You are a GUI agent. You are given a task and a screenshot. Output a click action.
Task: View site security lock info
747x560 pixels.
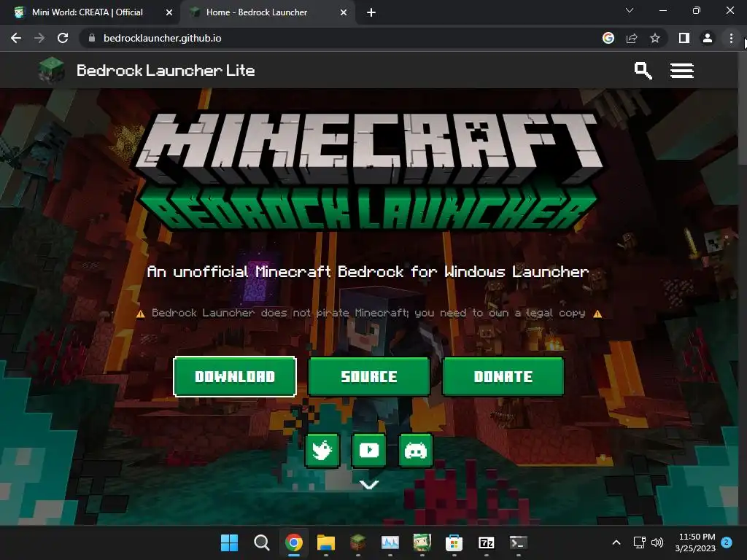point(92,38)
